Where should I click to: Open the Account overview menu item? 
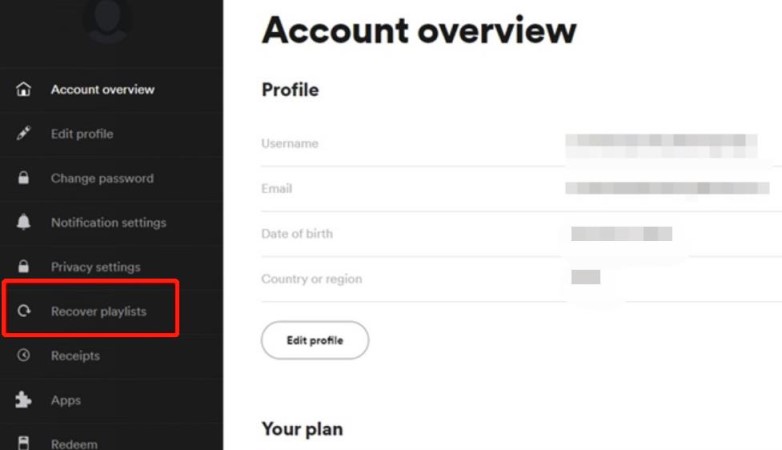[102, 90]
